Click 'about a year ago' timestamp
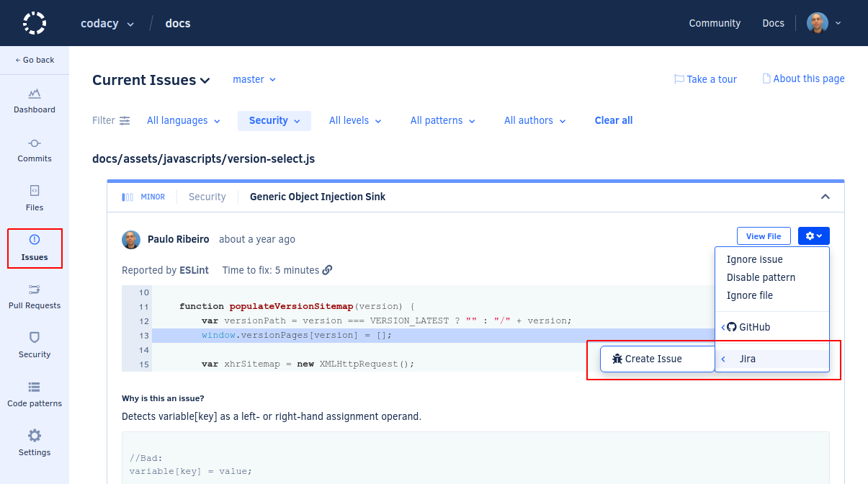The height and width of the screenshot is (484, 868). (x=257, y=239)
